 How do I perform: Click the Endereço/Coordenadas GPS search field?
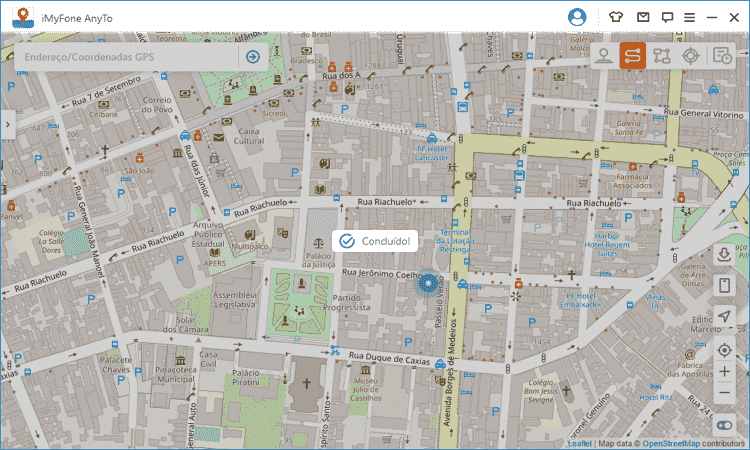(x=127, y=57)
